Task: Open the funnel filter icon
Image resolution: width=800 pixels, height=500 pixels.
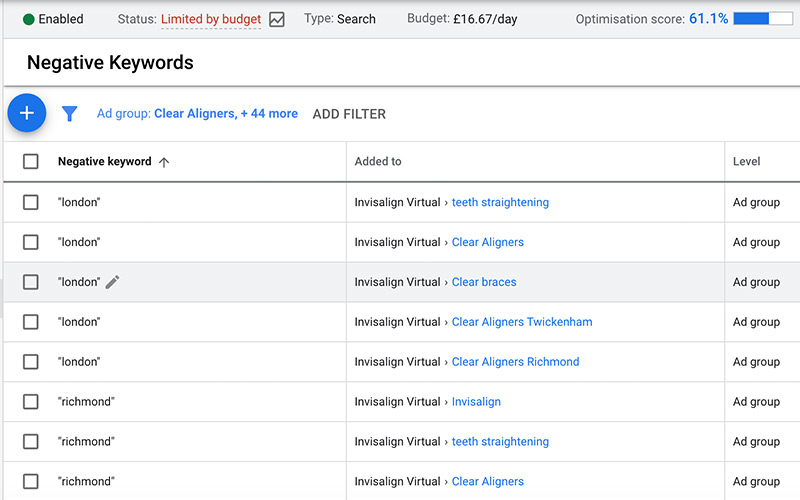Action: click(x=69, y=114)
